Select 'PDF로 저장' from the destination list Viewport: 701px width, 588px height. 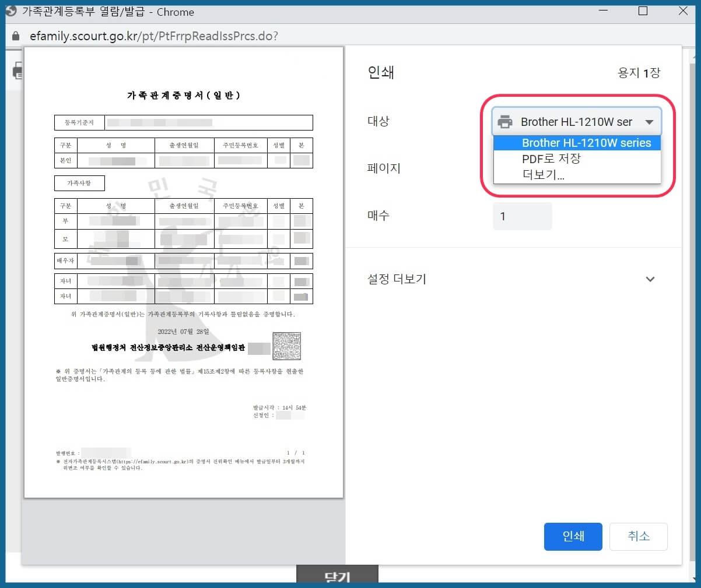(x=552, y=158)
